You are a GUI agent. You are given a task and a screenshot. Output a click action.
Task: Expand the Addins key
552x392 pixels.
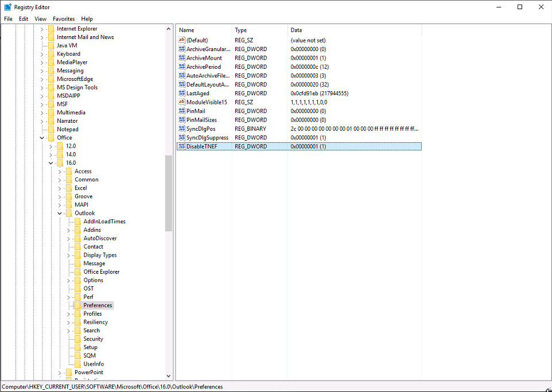(x=68, y=230)
